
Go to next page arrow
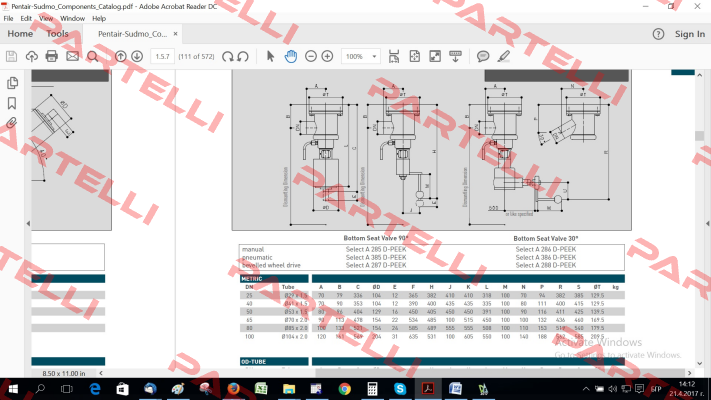pos(137,56)
